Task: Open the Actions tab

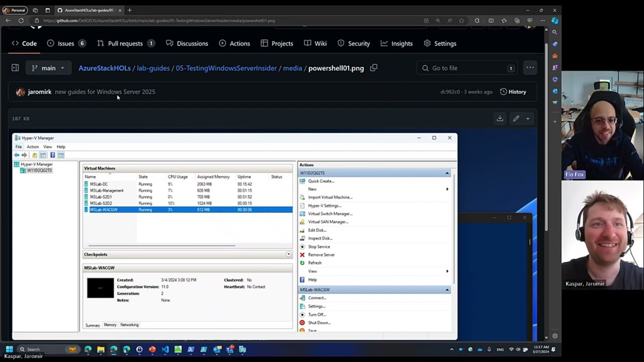Action: [234, 43]
